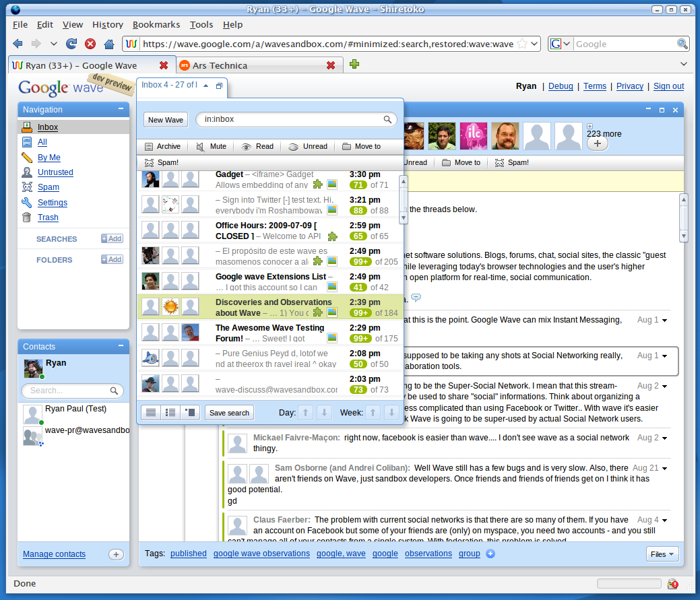Viewport: 700px width, 600px height.
Task: Add a tag using the plus icon
Action: [x=490, y=554]
